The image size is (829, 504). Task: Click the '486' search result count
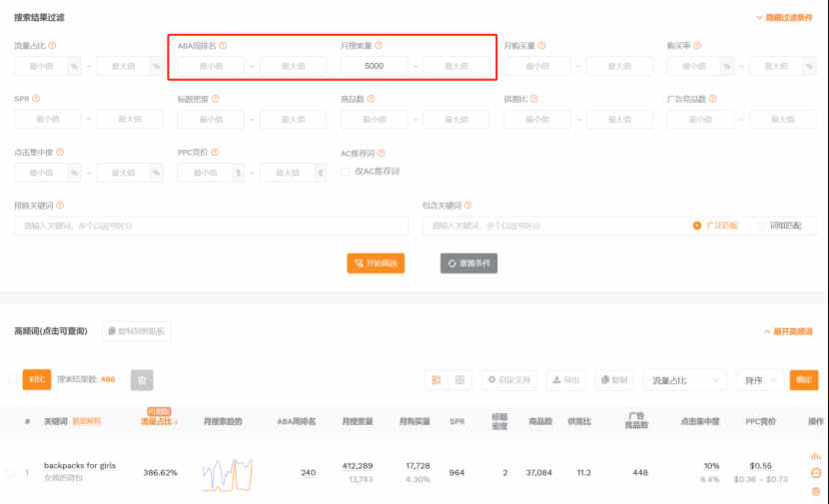pyautogui.click(x=108, y=379)
